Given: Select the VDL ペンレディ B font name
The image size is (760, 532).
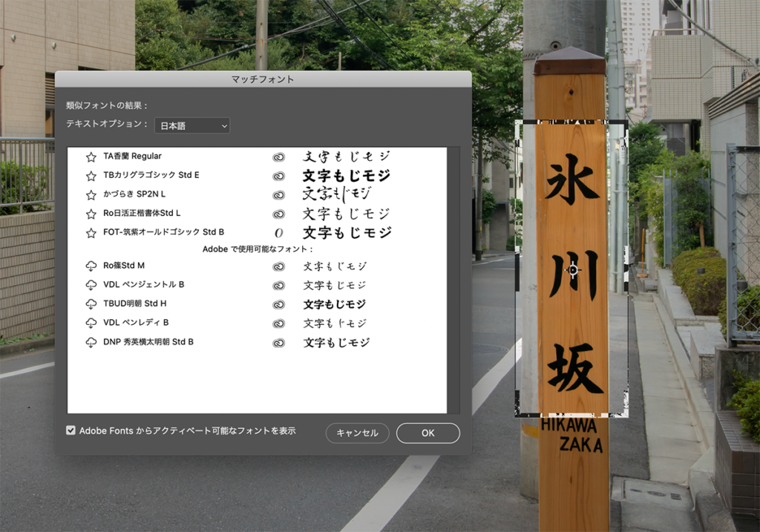Looking at the screenshot, I should tap(136, 322).
